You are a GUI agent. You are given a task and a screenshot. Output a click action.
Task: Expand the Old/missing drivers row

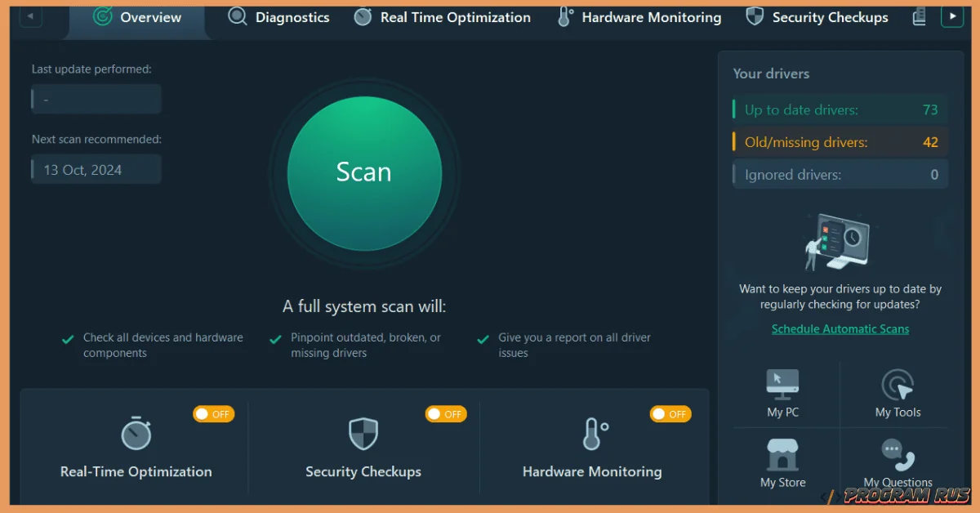[840, 142]
